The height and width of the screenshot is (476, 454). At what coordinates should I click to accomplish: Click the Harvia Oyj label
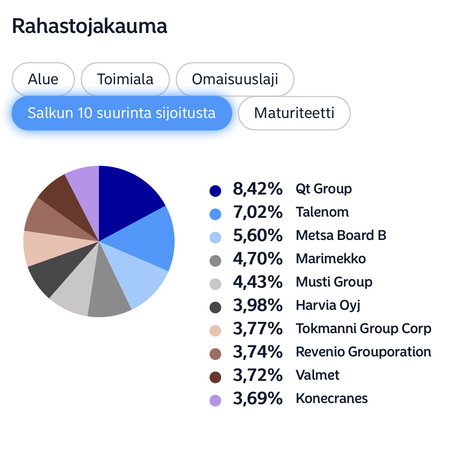coord(328,305)
